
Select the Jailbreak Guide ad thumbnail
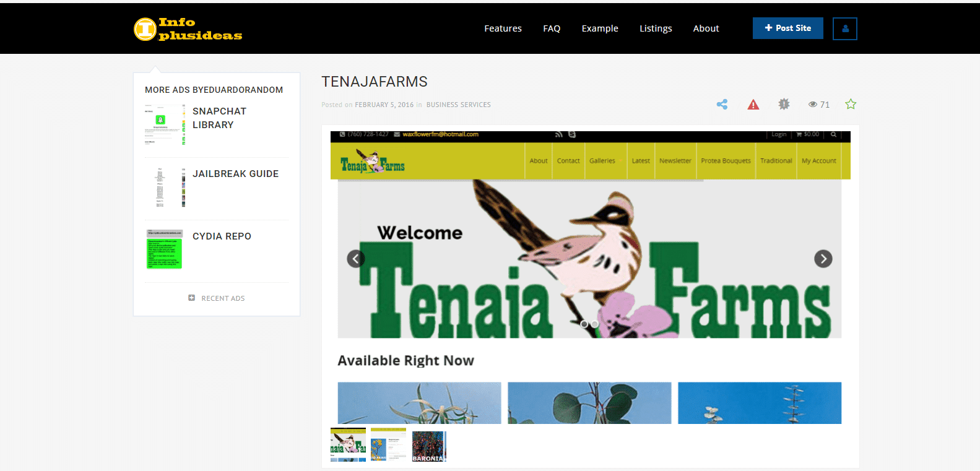pos(165,187)
